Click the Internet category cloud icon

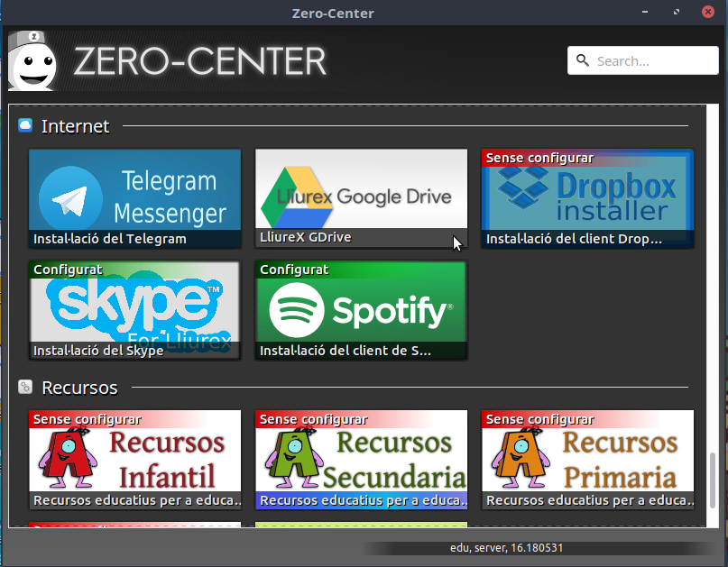pos(25,126)
